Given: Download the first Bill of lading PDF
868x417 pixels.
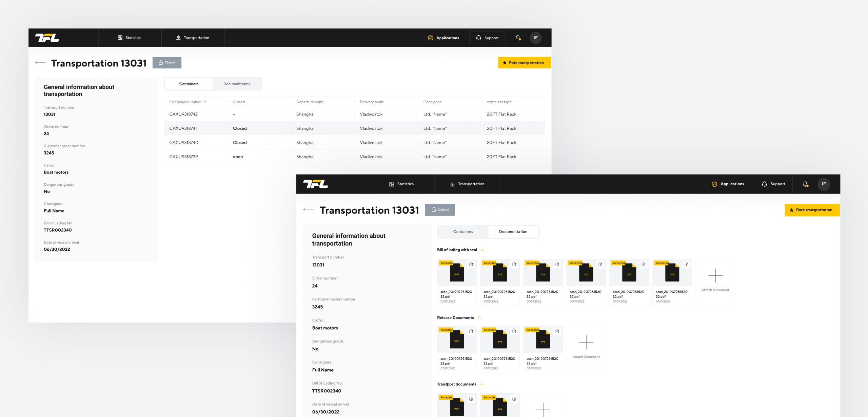Looking at the screenshot, I should point(471,265).
